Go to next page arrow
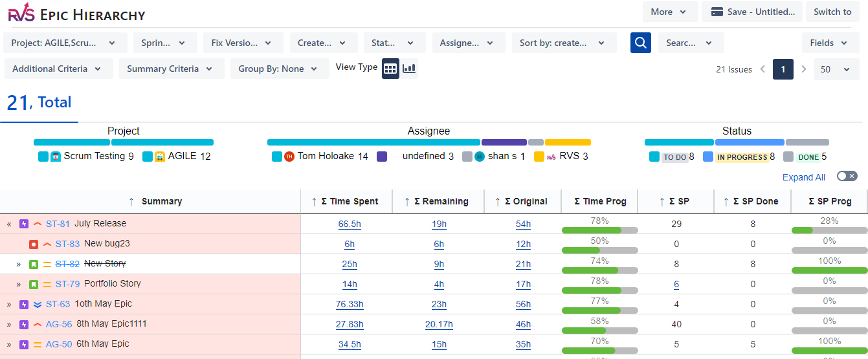Screen dimensions: 868x359 (804, 69)
